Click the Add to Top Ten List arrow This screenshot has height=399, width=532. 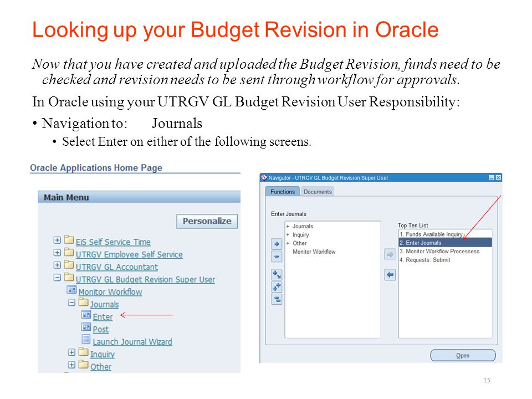point(390,254)
